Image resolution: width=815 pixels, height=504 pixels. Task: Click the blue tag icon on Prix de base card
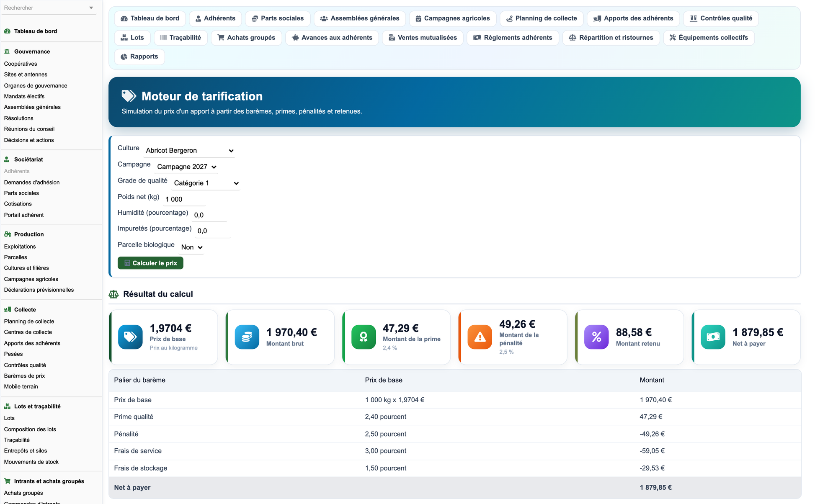pyautogui.click(x=130, y=337)
